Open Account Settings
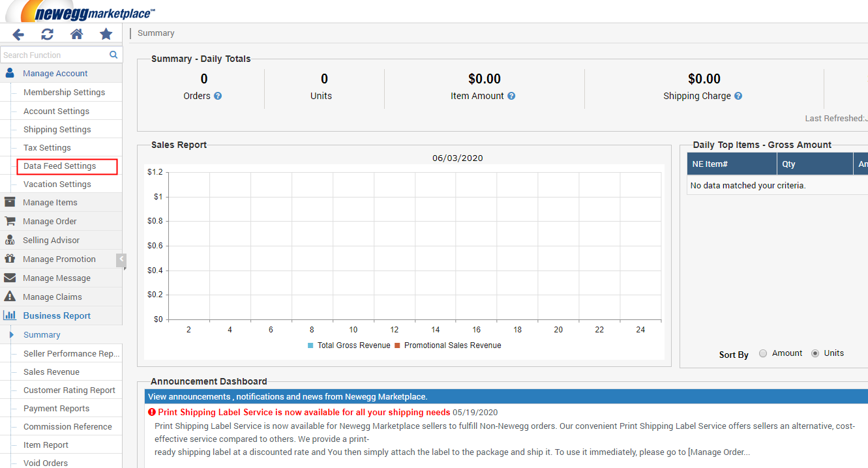The height and width of the screenshot is (468, 868). (56, 111)
